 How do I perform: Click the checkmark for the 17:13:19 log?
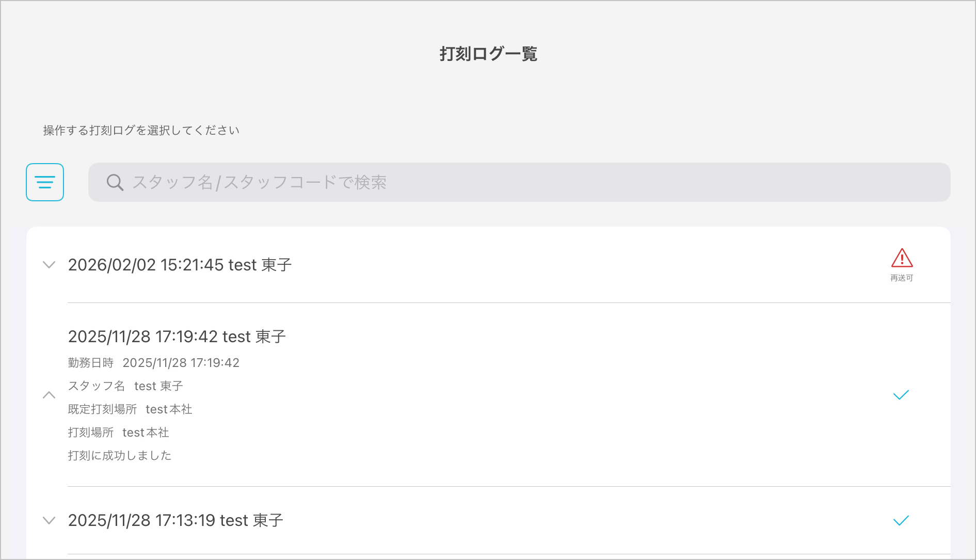[901, 520]
